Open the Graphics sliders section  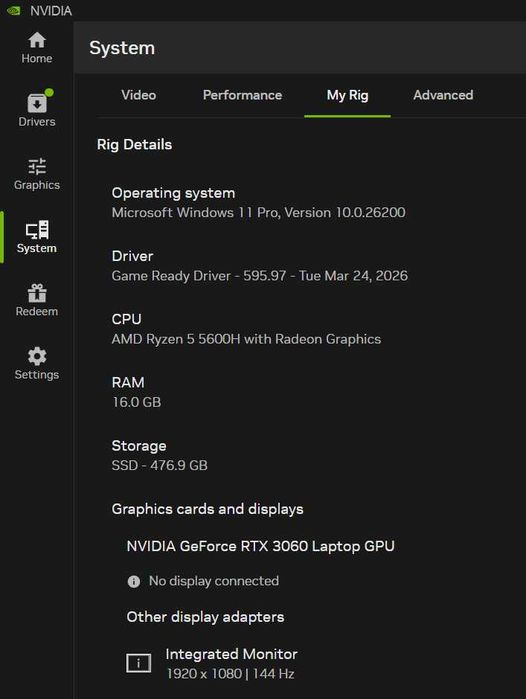coord(37,174)
